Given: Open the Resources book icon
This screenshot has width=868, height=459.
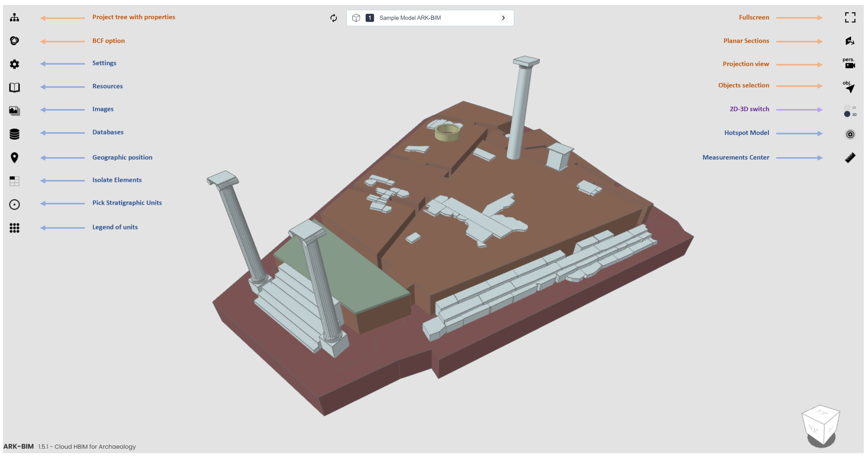Looking at the screenshot, I should (14, 87).
